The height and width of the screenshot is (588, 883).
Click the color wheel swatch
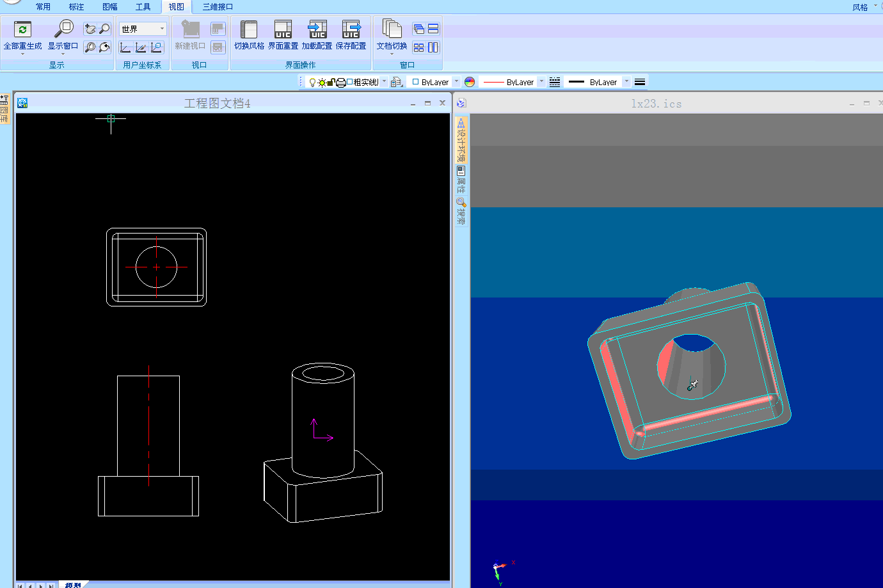pos(470,82)
